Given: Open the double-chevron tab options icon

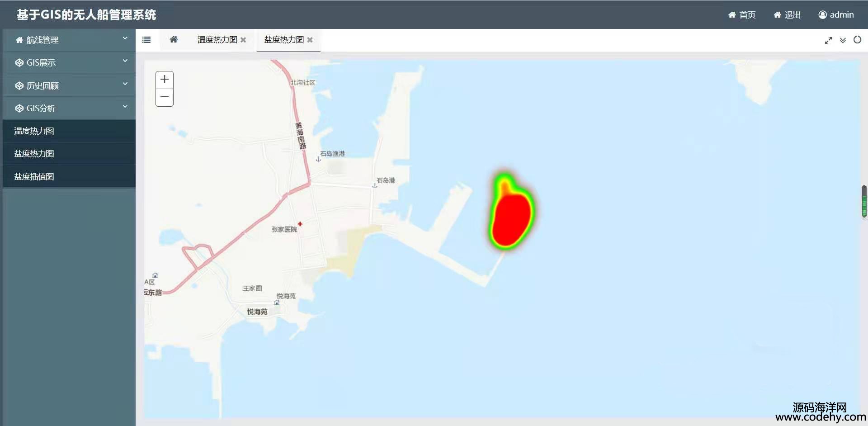Looking at the screenshot, I should (843, 40).
